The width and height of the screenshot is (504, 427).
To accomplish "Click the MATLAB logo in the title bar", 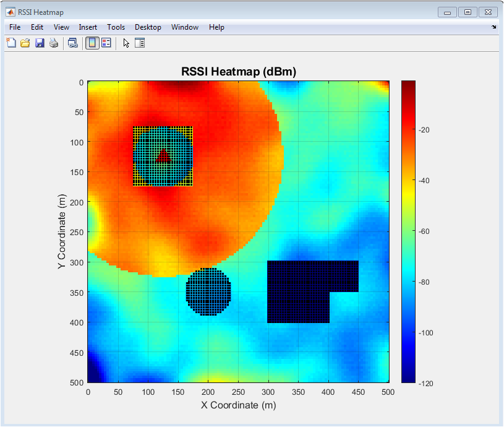I will coord(11,12).
